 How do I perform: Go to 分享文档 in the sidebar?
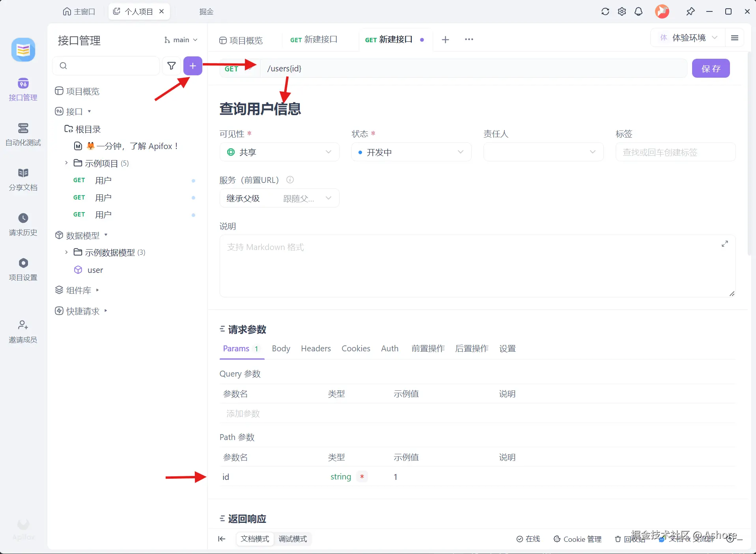[23, 179]
